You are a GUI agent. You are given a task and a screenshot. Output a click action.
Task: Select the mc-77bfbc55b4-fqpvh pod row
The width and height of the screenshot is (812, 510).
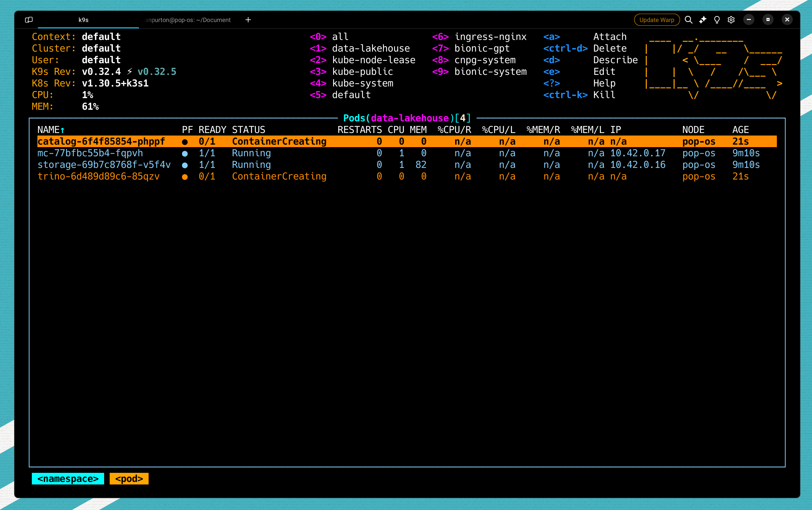click(x=90, y=153)
